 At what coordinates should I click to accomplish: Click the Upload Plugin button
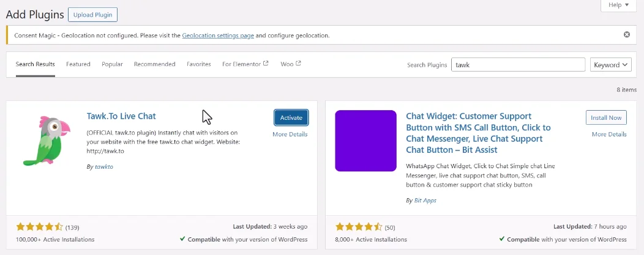click(x=93, y=15)
